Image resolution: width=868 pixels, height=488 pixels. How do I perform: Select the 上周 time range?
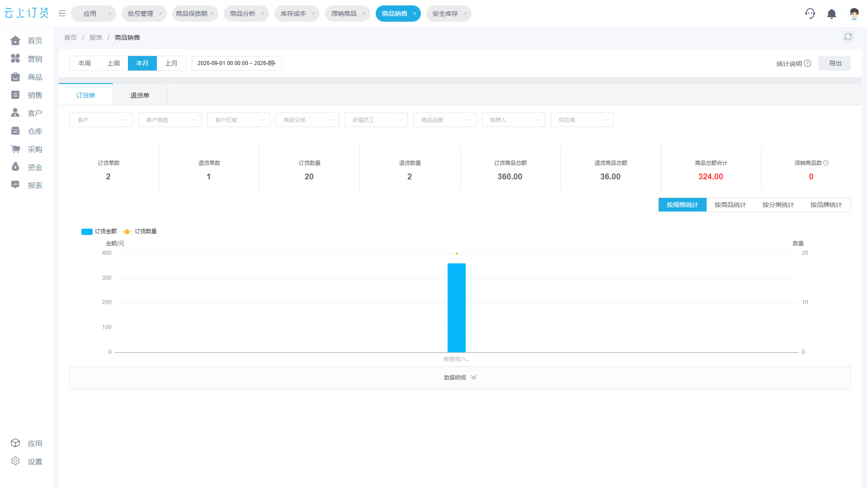(x=113, y=63)
